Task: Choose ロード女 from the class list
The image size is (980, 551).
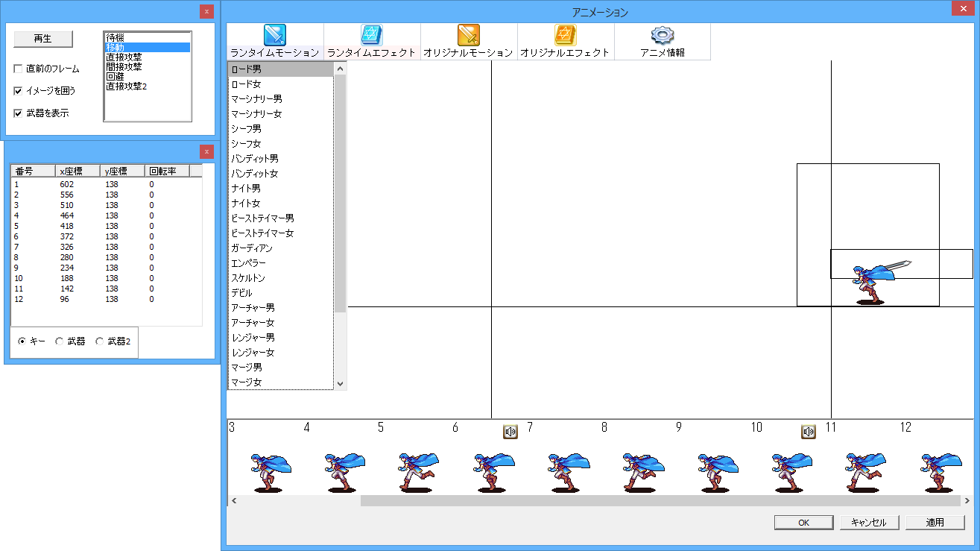Action: (281, 84)
